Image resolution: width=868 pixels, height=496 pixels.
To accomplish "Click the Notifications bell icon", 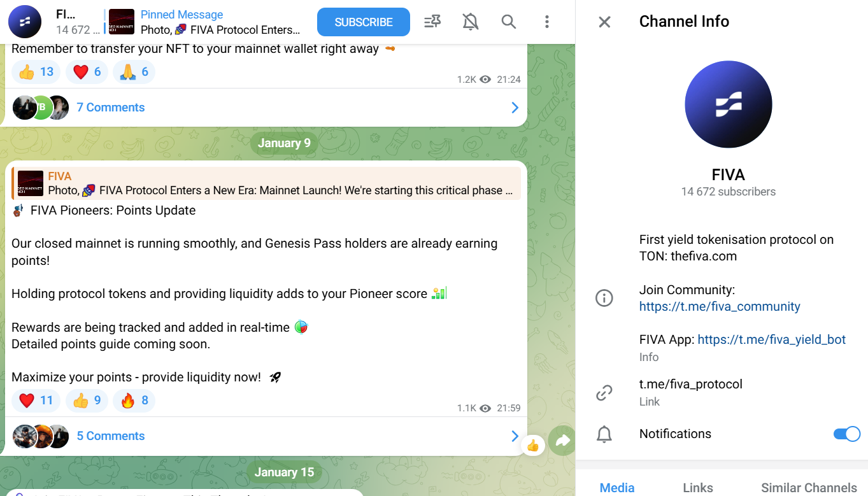I will (x=604, y=434).
